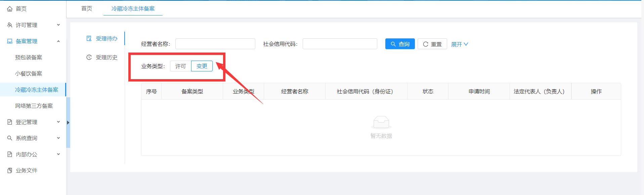The image size is (644, 195).
Task: Click the 登记管理 document icon
Action: (x=10, y=122)
